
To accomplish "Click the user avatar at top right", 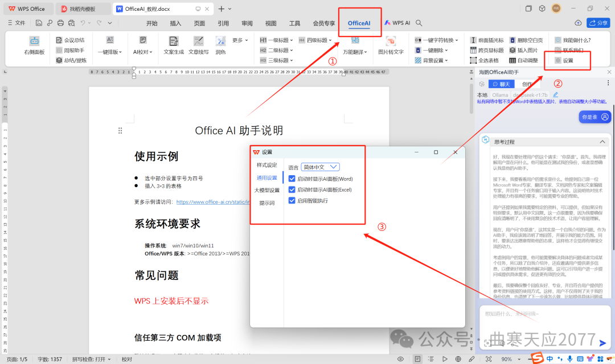I will point(556,8).
